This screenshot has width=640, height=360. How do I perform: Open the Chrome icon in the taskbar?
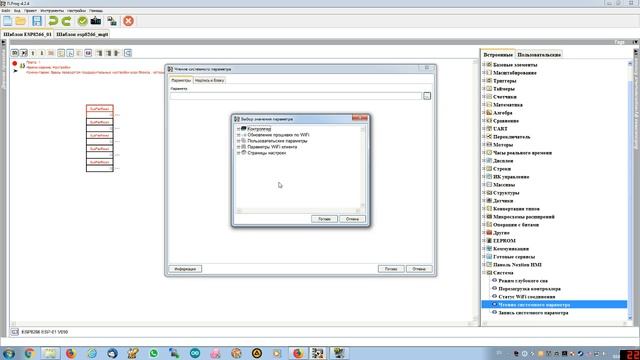point(29,353)
